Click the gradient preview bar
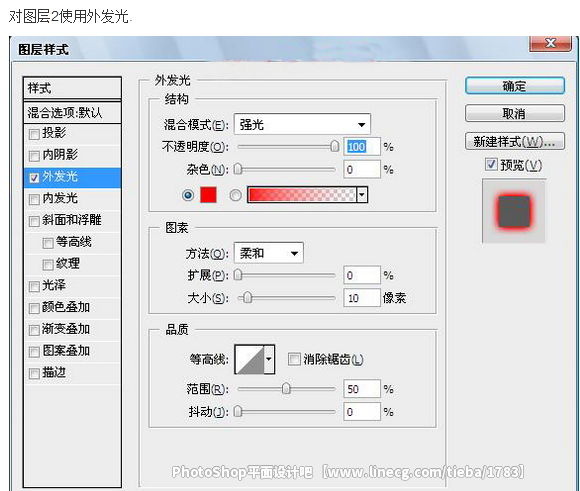 click(302, 195)
